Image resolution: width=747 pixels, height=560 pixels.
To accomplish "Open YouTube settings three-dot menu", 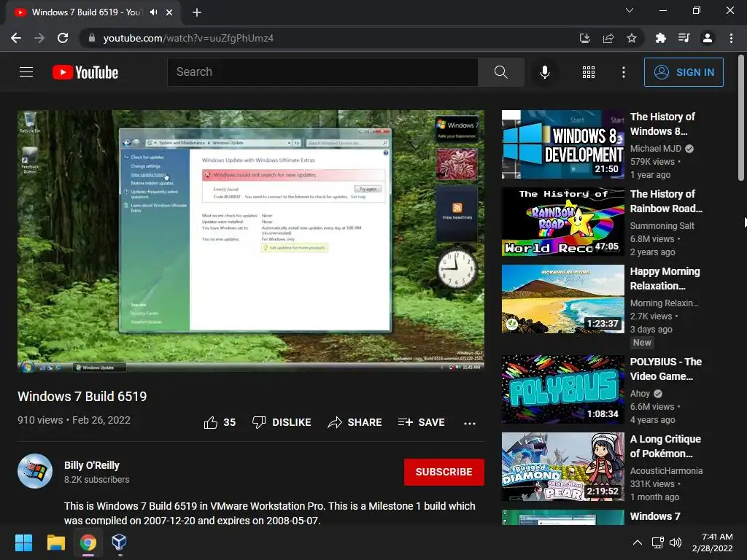I will [x=623, y=72].
